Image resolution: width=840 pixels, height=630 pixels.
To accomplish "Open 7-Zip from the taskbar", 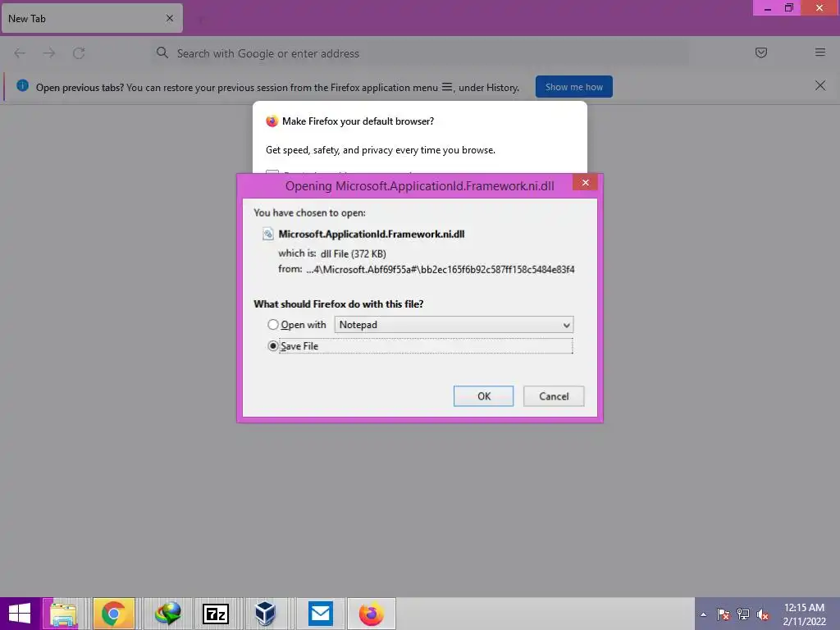I will tap(216, 614).
